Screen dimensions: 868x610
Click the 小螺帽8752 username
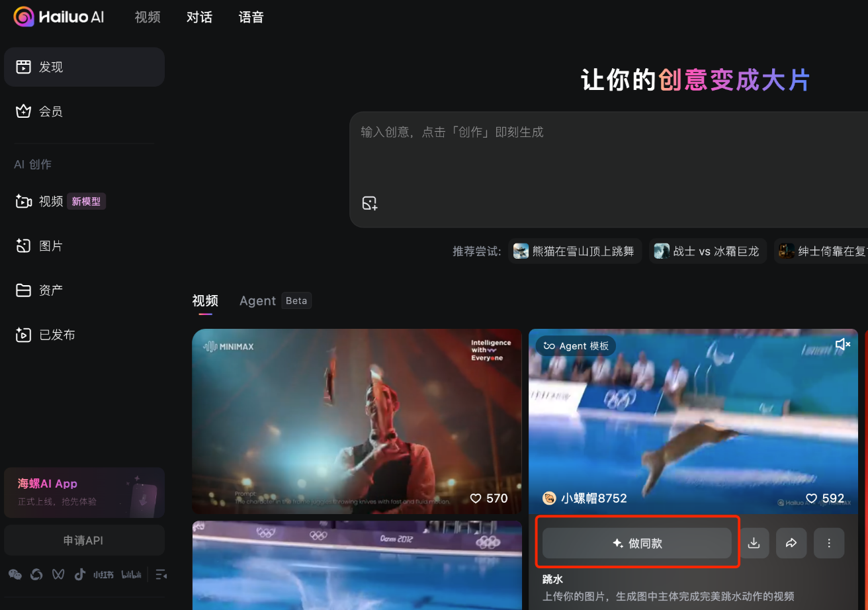click(x=593, y=498)
